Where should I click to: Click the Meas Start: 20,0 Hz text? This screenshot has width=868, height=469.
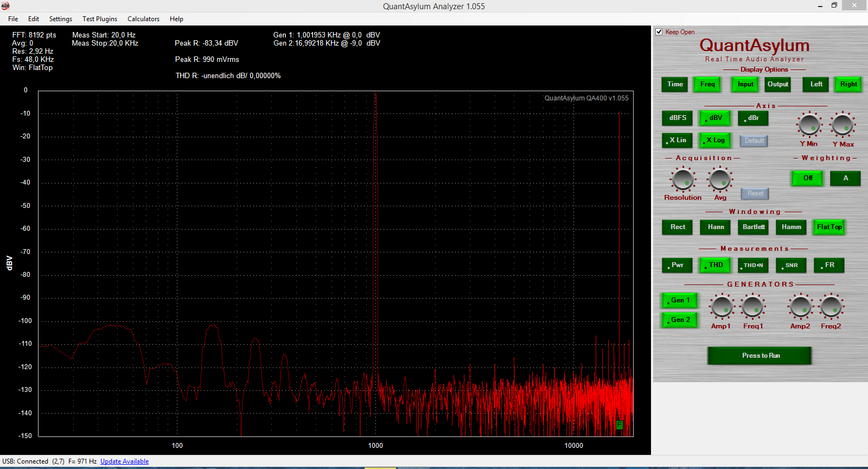pyautogui.click(x=104, y=35)
